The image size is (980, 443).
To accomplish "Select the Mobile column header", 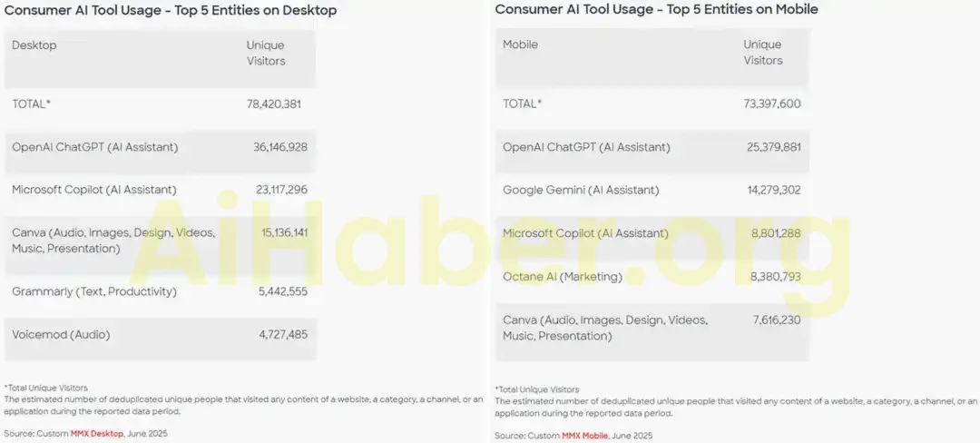I will click(520, 44).
